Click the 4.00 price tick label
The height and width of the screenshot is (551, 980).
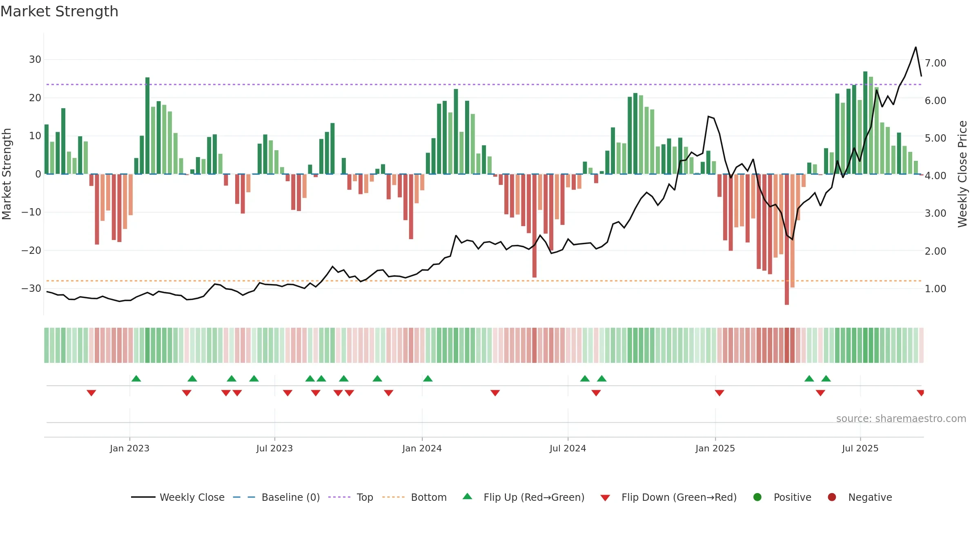point(935,176)
